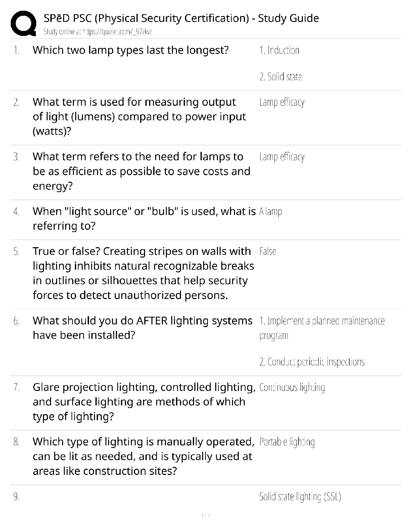
Task: Select the true or false stripes question
Action: coord(143,273)
